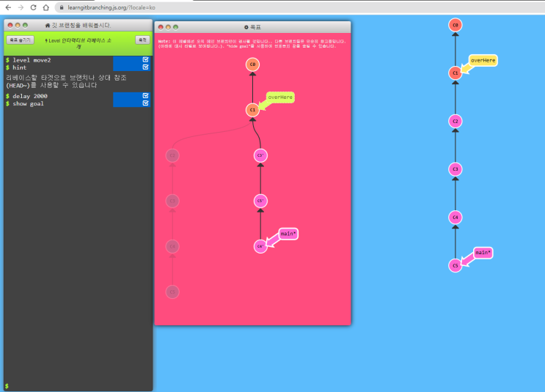Image resolution: width=545 pixels, height=392 pixels.
Task: Select the C3 commit circle in main tree
Action: click(x=455, y=169)
